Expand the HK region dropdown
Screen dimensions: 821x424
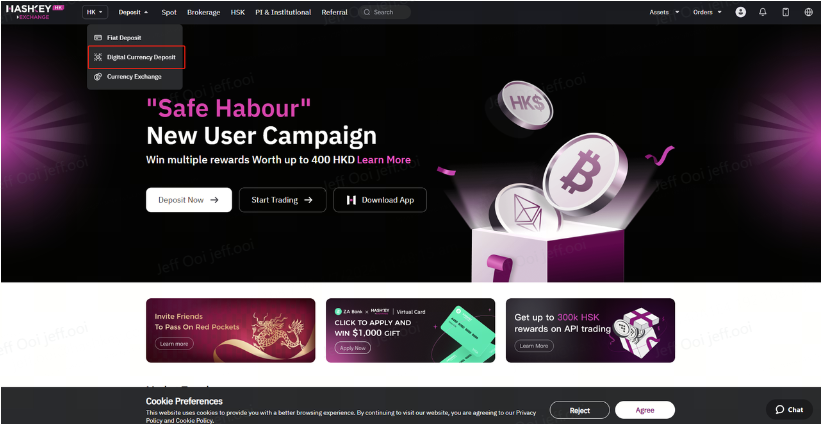pyautogui.click(x=95, y=12)
